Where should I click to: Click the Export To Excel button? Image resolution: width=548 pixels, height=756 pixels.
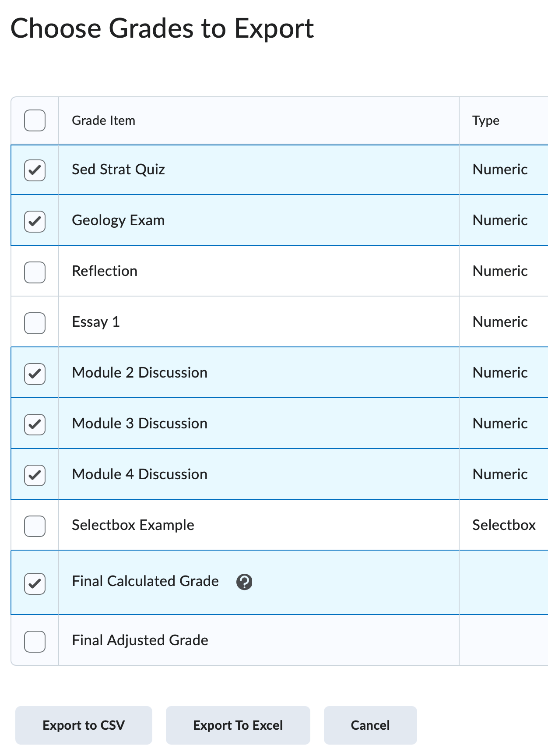click(238, 725)
